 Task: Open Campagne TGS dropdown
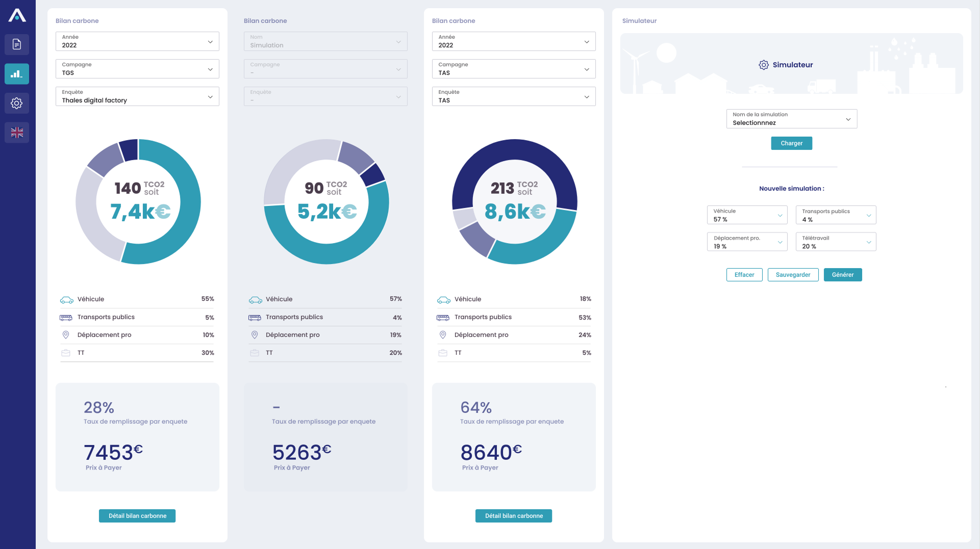pyautogui.click(x=137, y=69)
